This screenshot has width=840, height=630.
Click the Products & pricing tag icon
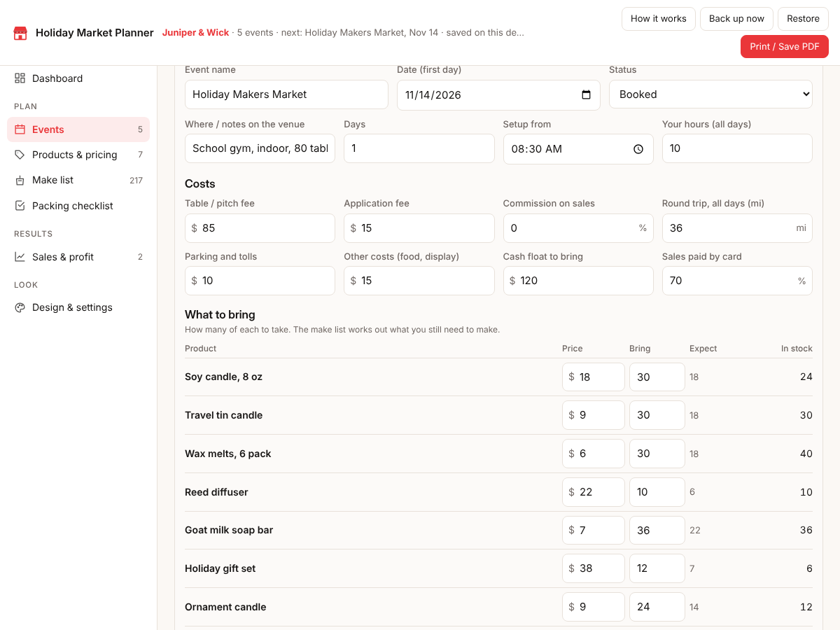(x=20, y=155)
